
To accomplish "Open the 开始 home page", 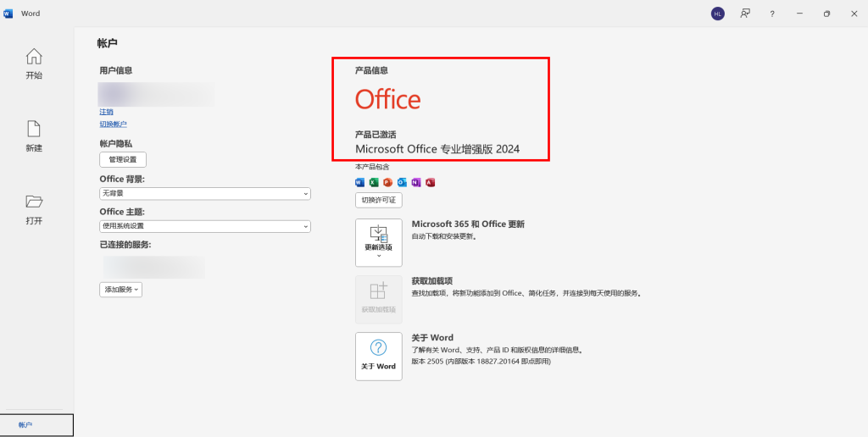I will coord(34,64).
